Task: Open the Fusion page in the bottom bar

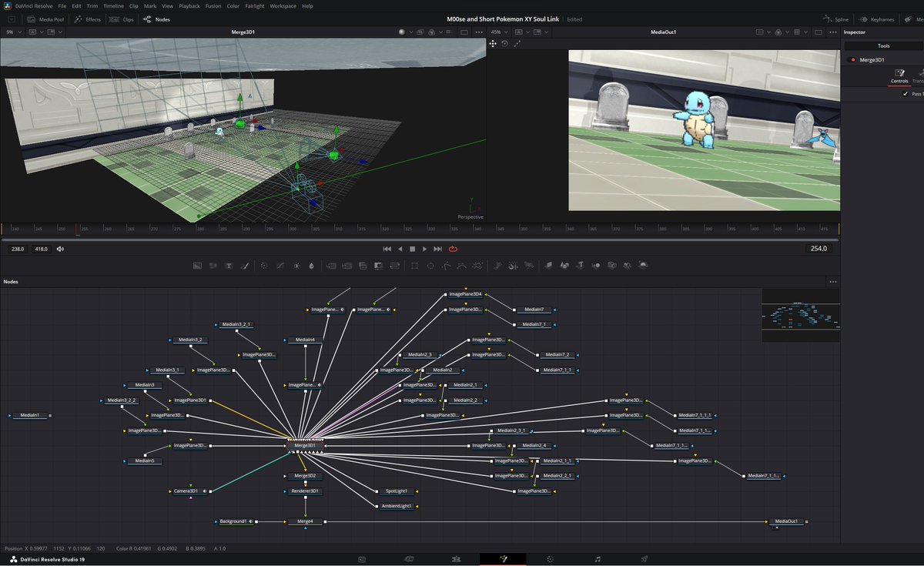Action: [502, 558]
